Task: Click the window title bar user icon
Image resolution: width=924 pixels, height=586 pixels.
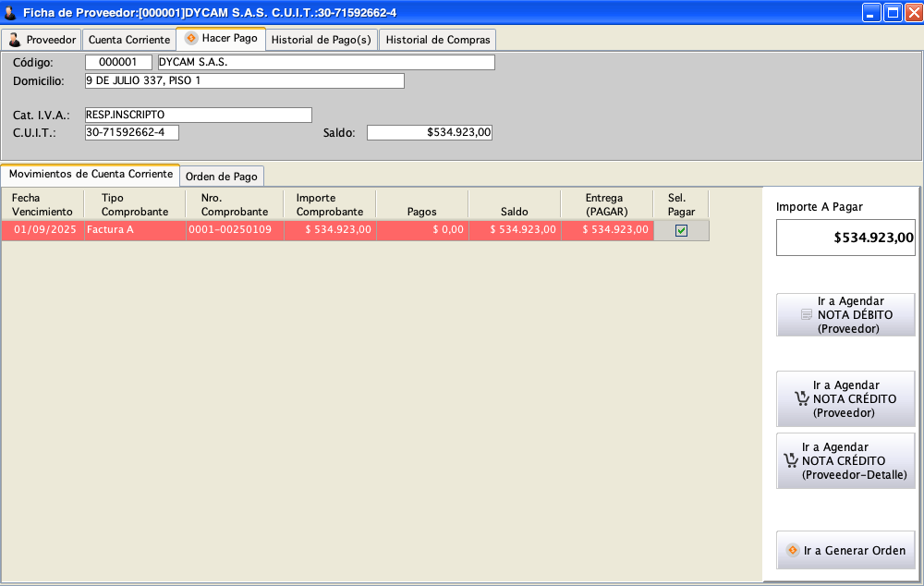Action: click(x=10, y=12)
